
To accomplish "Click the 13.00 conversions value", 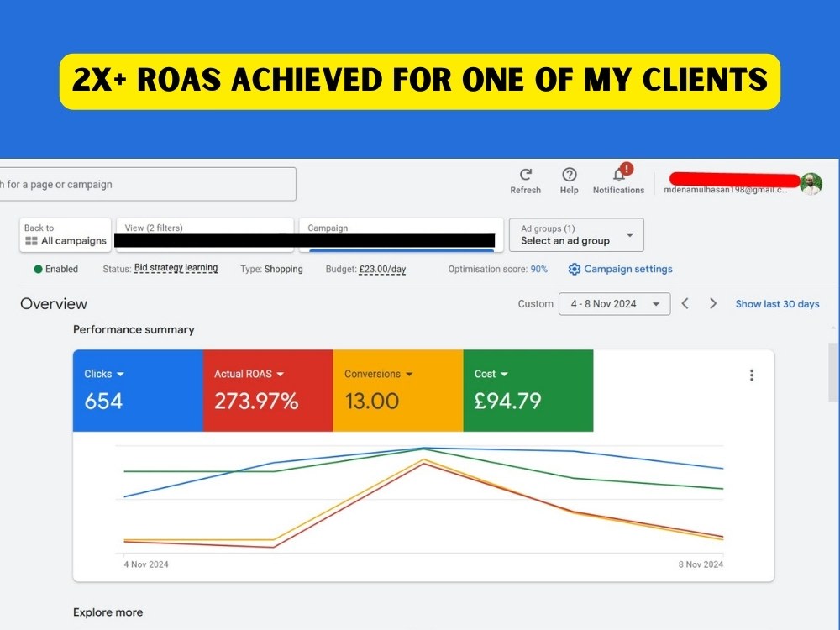I will pyautogui.click(x=372, y=402).
